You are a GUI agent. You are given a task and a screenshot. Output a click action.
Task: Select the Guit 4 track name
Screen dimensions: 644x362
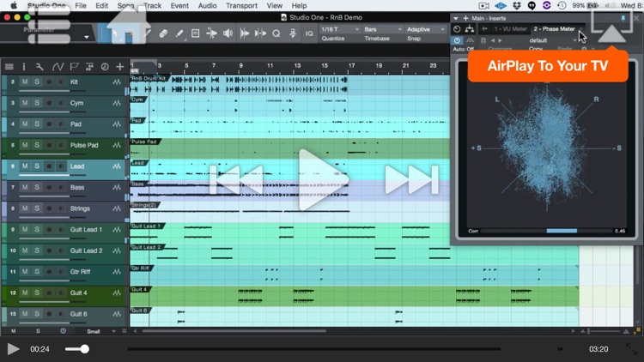pos(78,293)
